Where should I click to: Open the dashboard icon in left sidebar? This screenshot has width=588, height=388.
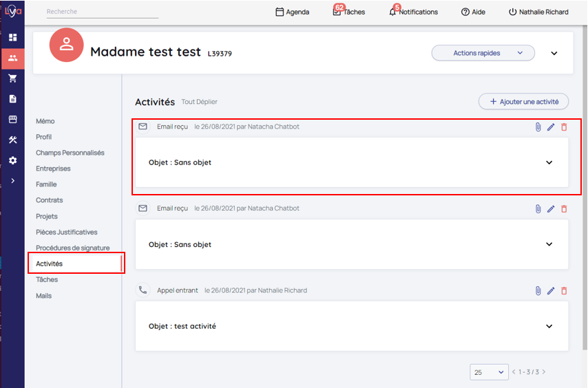click(x=12, y=37)
